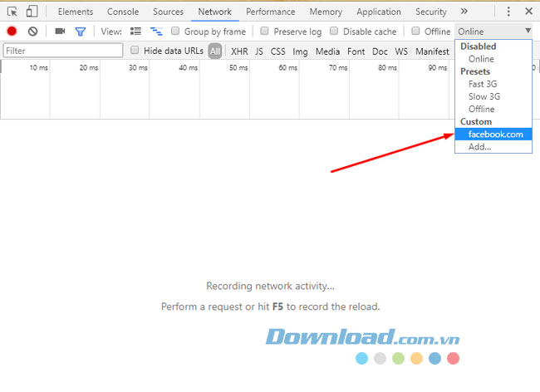Click the inspect element cursor icon

pyautogui.click(x=12, y=12)
